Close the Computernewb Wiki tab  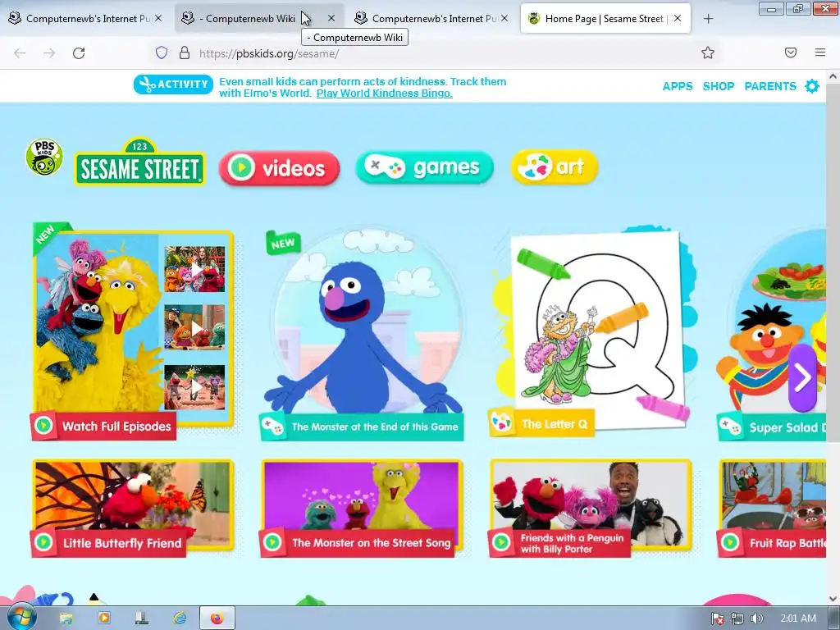point(331,18)
